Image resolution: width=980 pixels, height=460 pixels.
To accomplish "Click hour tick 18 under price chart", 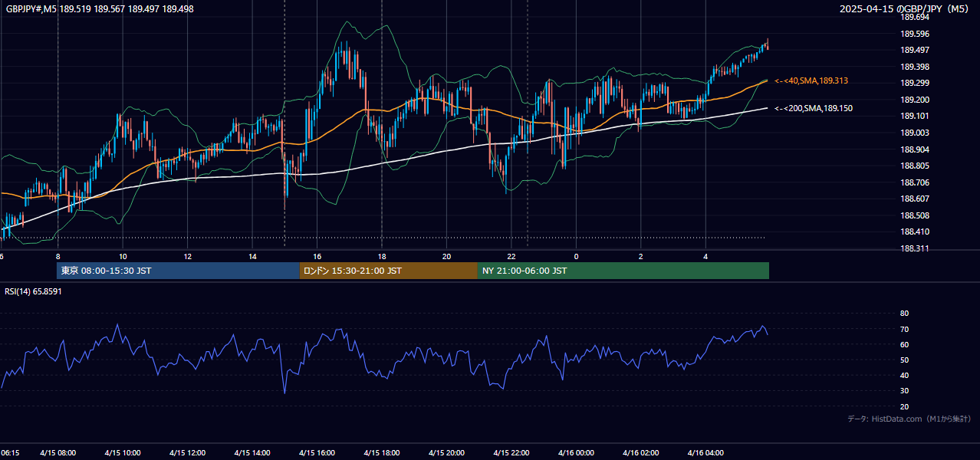I will pyautogui.click(x=382, y=256).
